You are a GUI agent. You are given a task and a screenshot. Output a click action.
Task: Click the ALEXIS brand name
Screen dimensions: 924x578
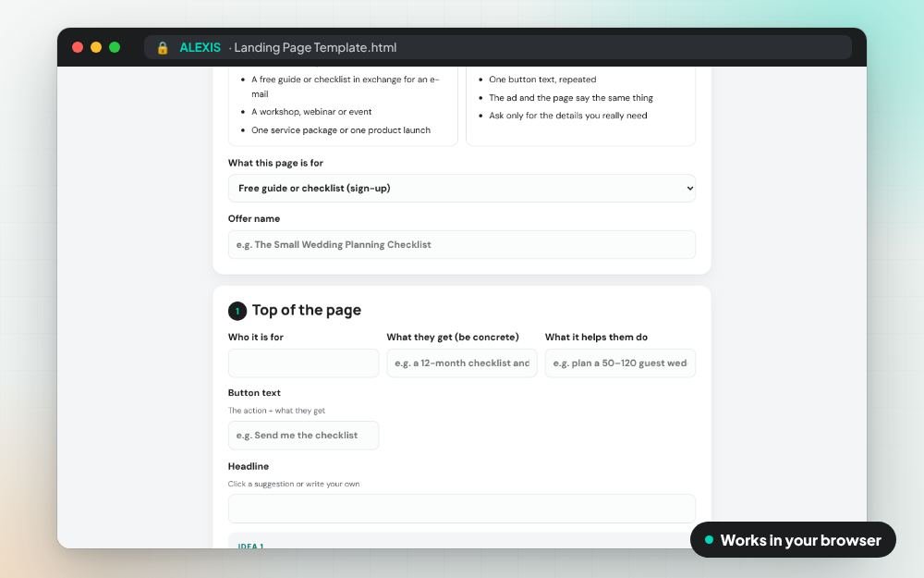pos(200,48)
